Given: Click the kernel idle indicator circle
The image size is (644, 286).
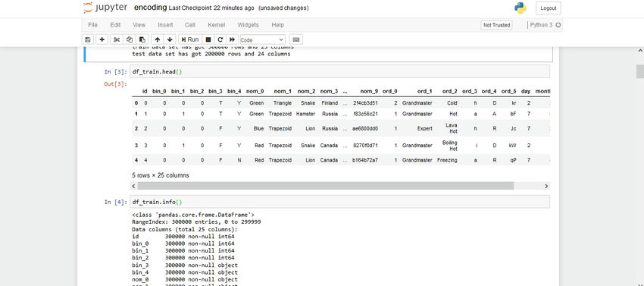Looking at the screenshot, I should point(558,25).
